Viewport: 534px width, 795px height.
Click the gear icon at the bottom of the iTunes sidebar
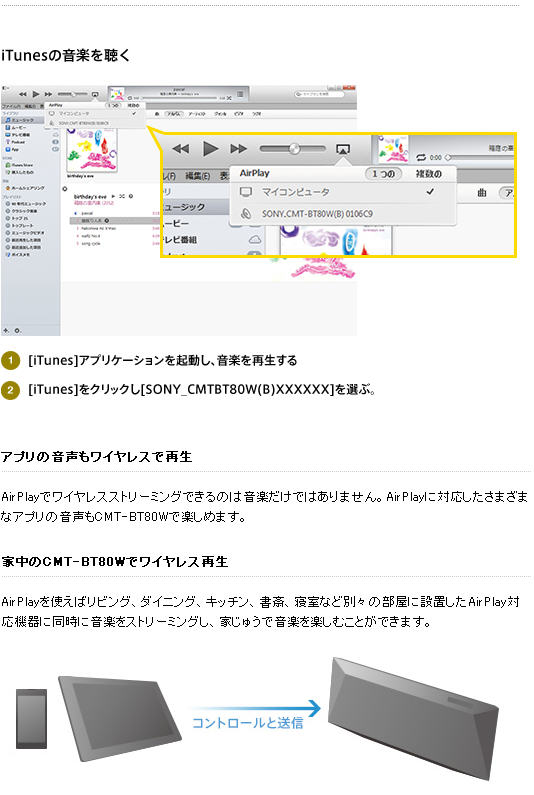[x=18, y=331]
